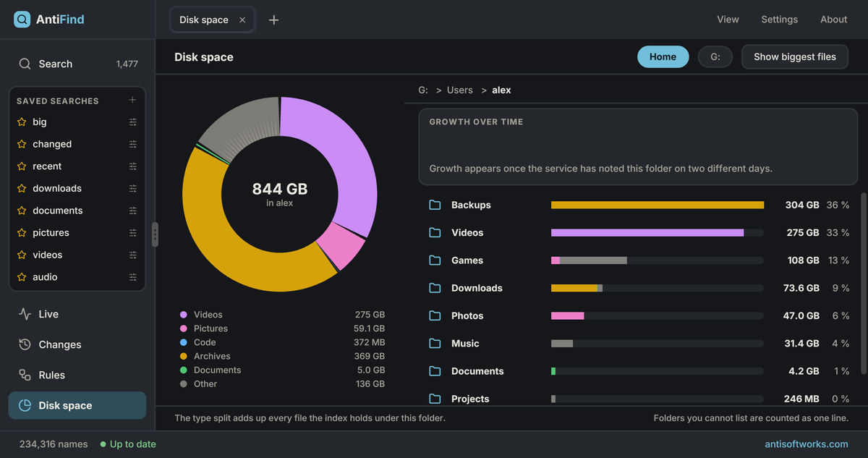Click the Disk space pie icon

point(25,405)
